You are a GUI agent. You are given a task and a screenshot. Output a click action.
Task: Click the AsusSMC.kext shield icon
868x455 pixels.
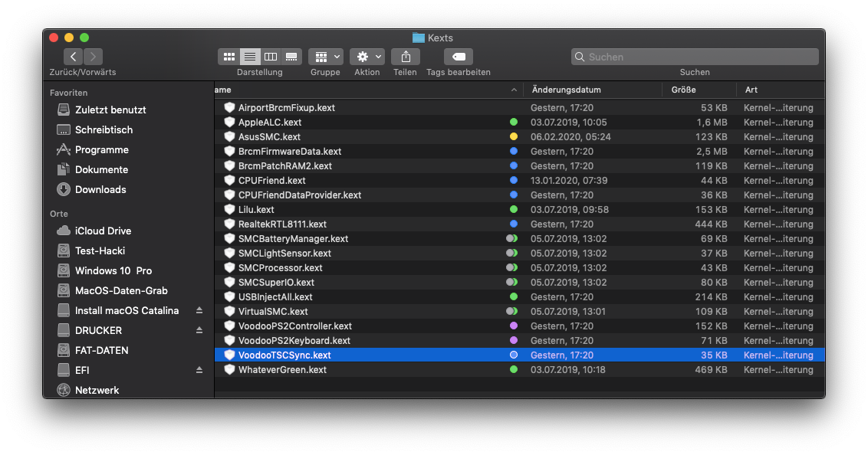[229, 136]
